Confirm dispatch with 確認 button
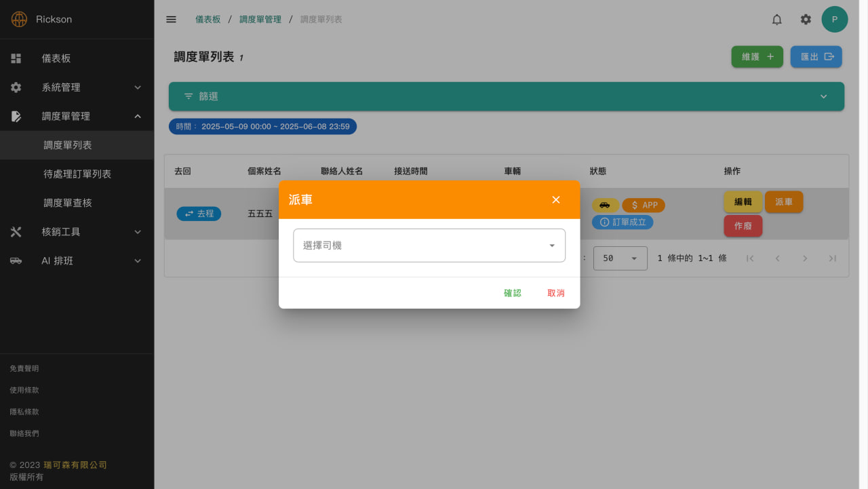The height and width of the screenshot is (489, 868). click(x=513, y=293)
